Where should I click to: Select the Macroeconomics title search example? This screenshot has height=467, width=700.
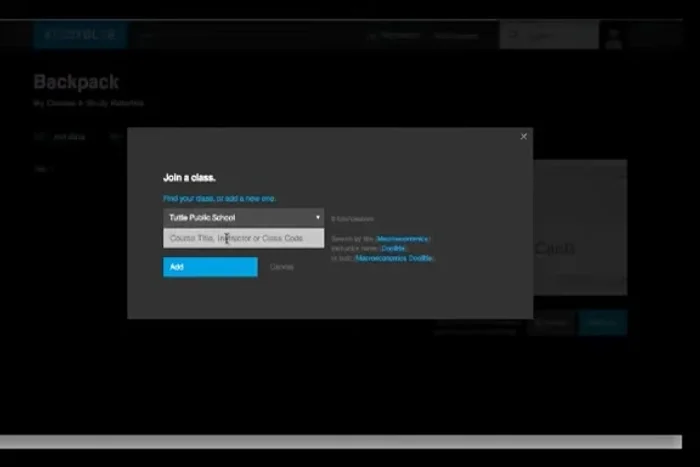point(403,238)
